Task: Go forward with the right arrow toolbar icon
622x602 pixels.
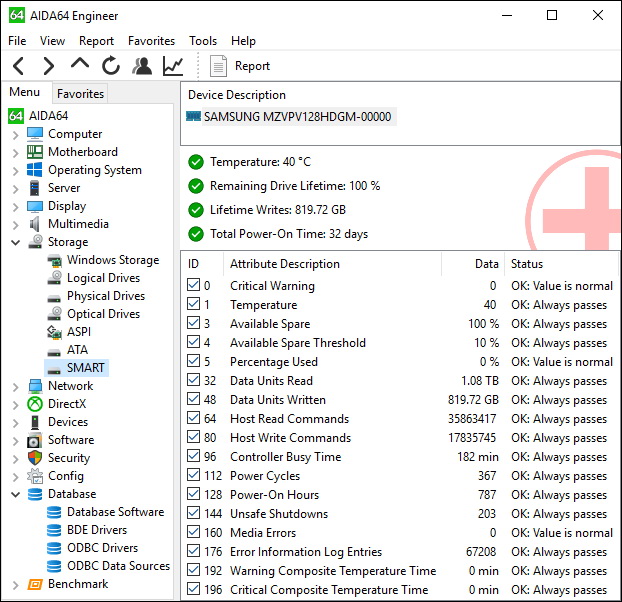Action: coord(48,66)
